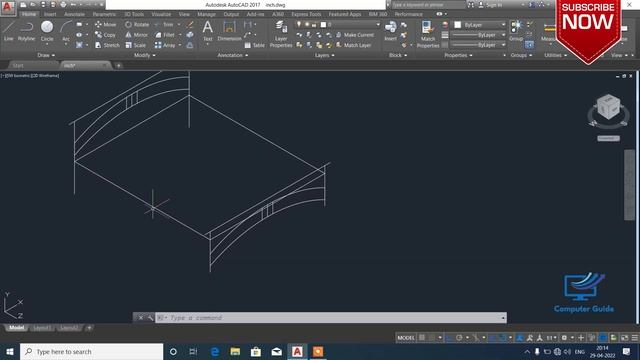Click the Annotation Monitor plus icon in status bar

(581, 338)
